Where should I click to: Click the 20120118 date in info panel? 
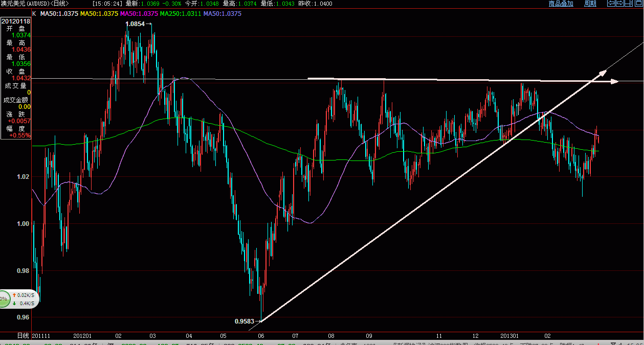pyautogui.click(x=16, y=21)
